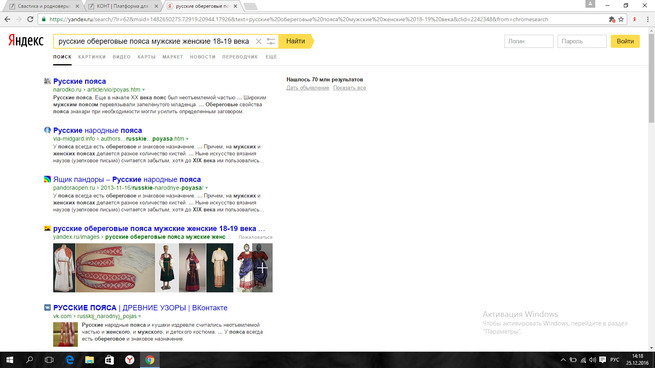Close the КОНТ Платформа tab
Image resolution: width=655 pixels, height=368 pixels.
pos(156,6)
